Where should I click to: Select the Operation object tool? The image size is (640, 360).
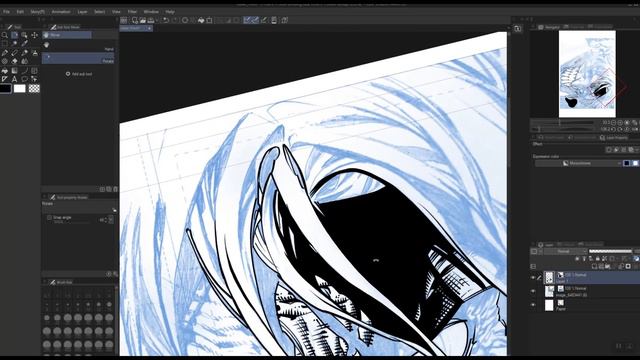click(x=24, y=36)
